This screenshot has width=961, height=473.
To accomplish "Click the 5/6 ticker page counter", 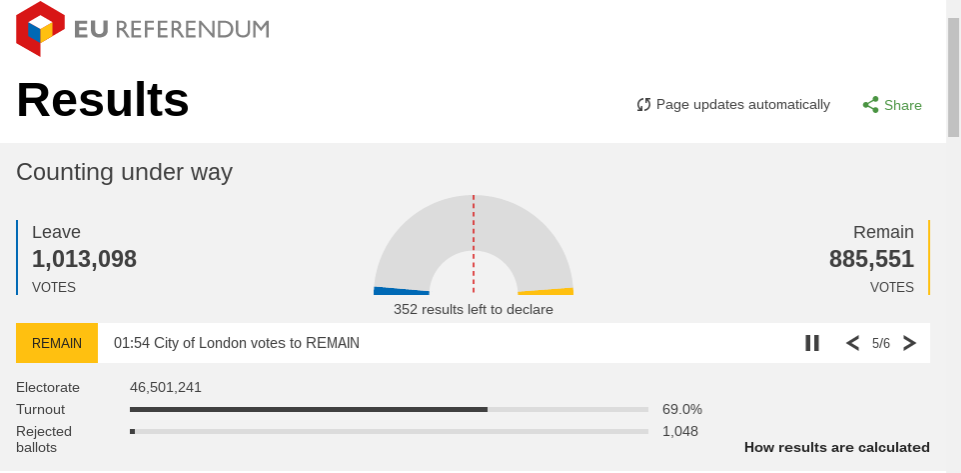I will 881,343.
